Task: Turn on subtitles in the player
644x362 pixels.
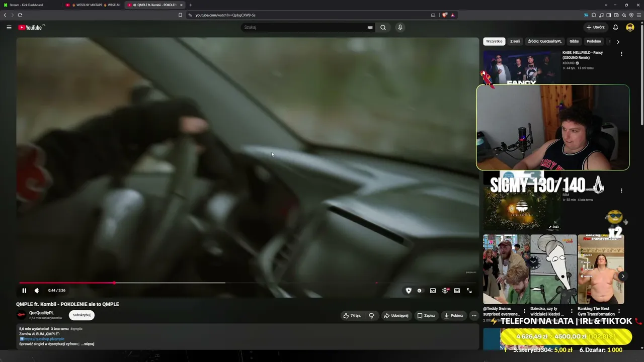Action: point(433,291)
